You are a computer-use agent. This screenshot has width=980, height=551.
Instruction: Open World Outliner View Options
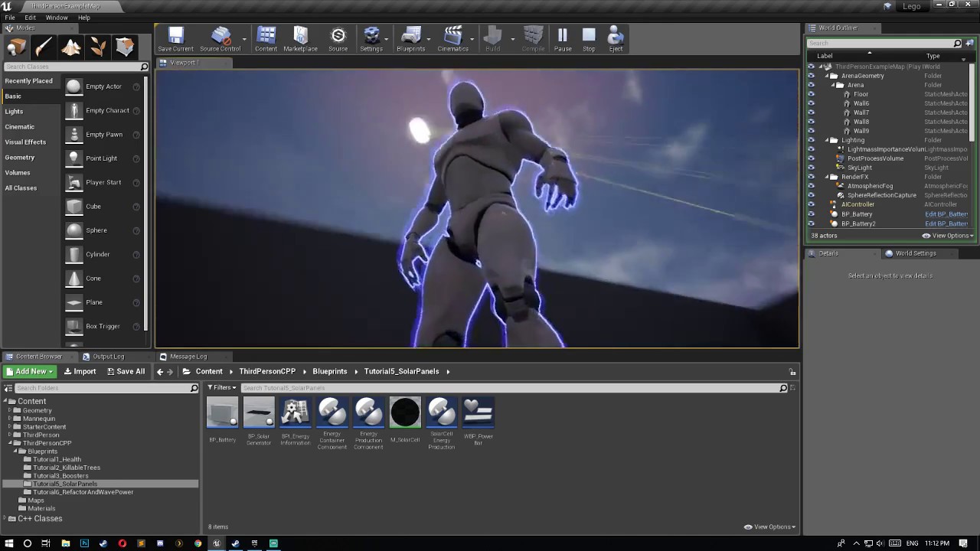click(x=948, y=236)
